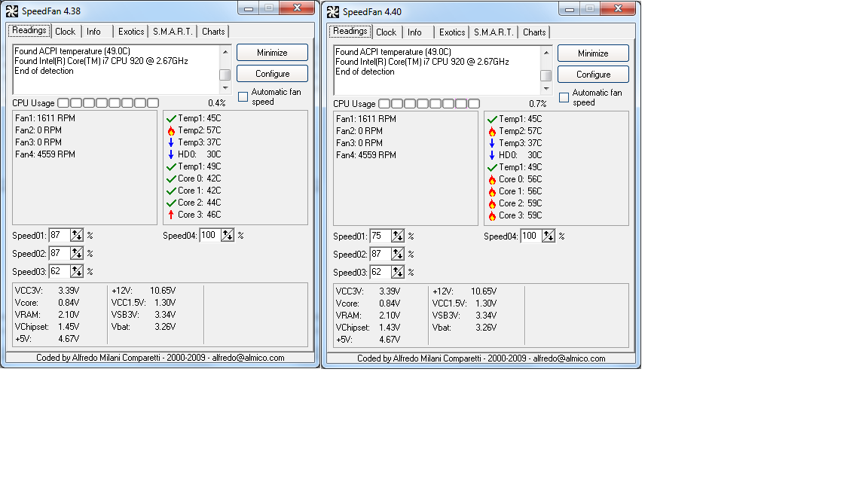Click "Fan1: 1611 RPM" in SpeedFan 4.38
The image size is (868, 488).
(45, 118)
